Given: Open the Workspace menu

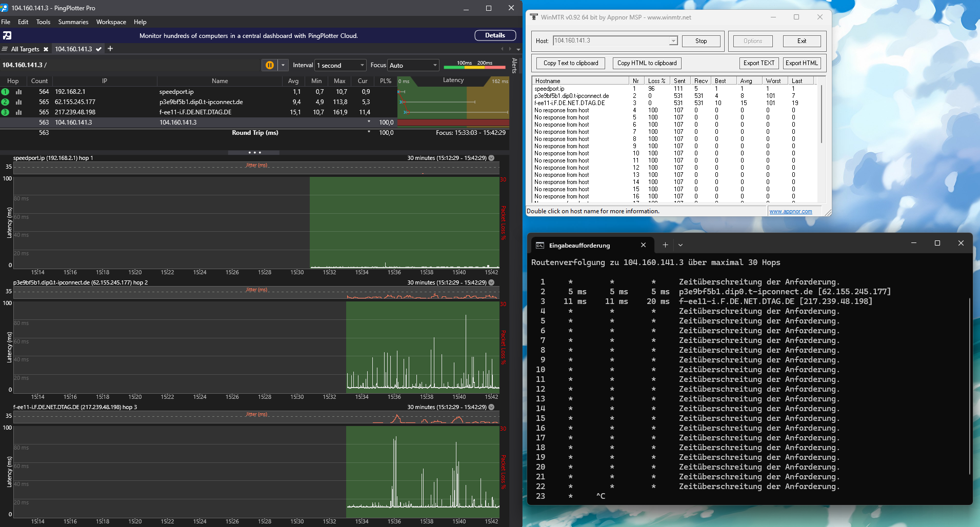Looking at the screenshot, I should 111,22.
